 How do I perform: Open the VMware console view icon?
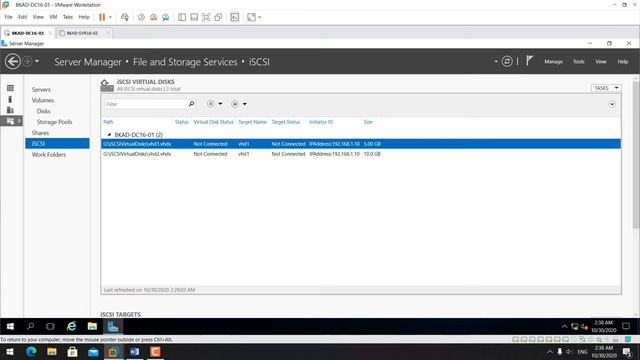235,17
